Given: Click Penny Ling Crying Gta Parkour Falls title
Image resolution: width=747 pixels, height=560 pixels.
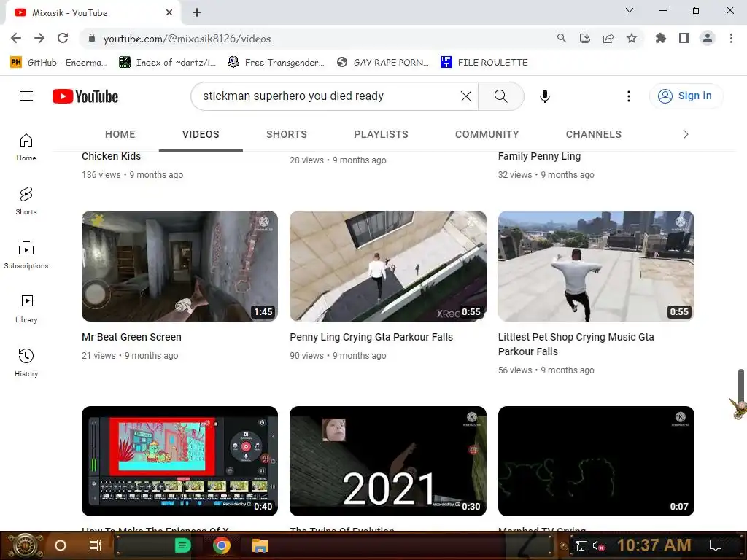Looking at the screenshot, I should pos(371,337).
